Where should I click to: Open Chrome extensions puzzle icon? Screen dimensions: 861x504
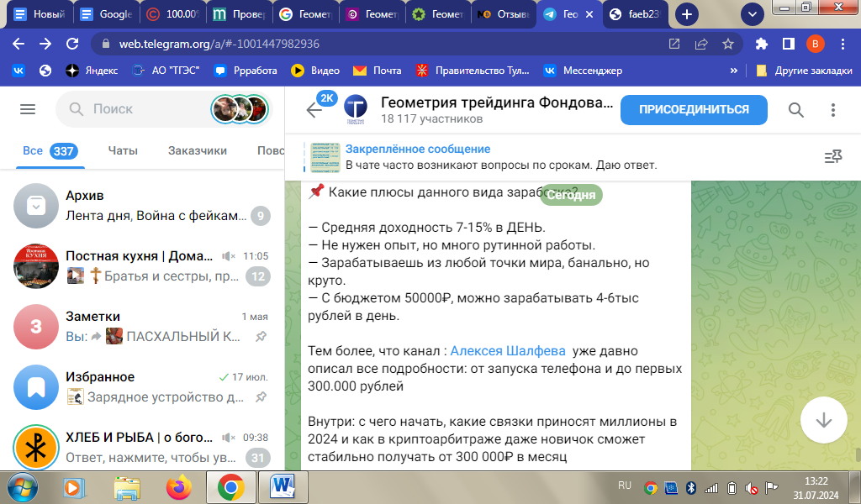point(762,44)
